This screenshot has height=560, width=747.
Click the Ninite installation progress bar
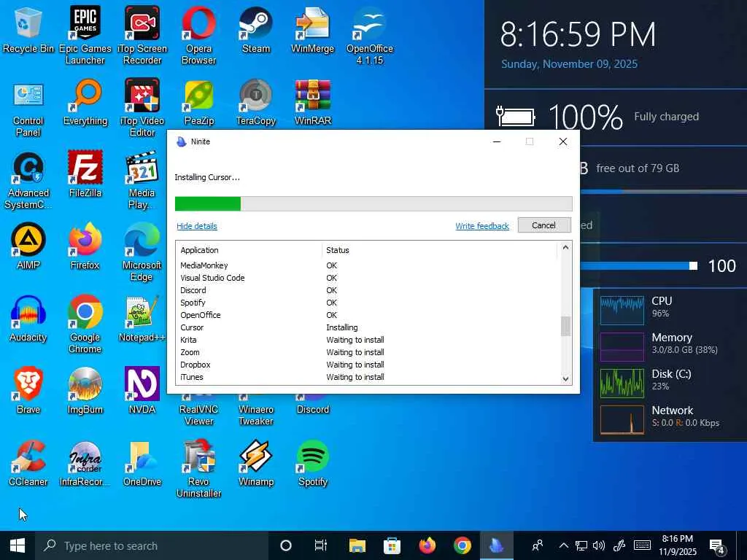pyautogui.click(x=373, y=204)
